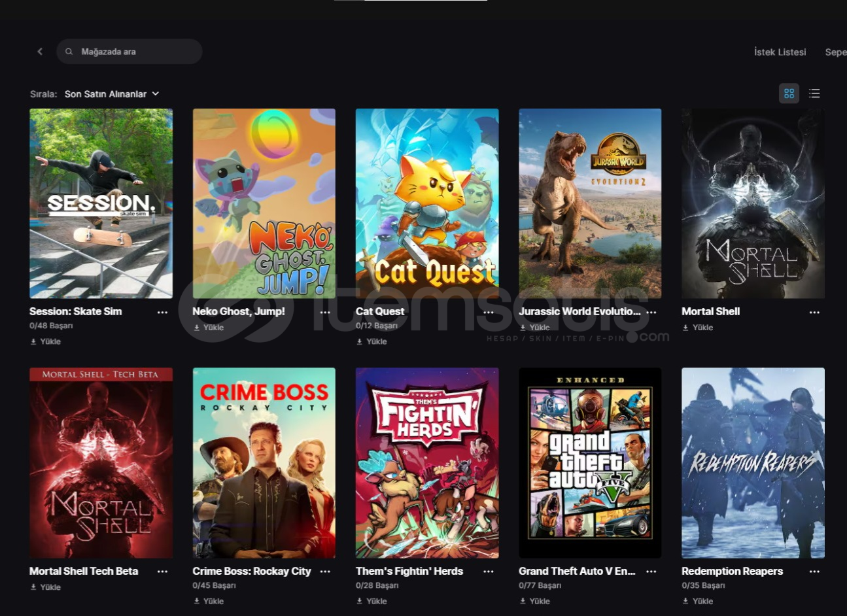Viewport: 847px width, 616px height.
Task: Open more options for Neko Ghost, Jump!
Action: point(325,312)
